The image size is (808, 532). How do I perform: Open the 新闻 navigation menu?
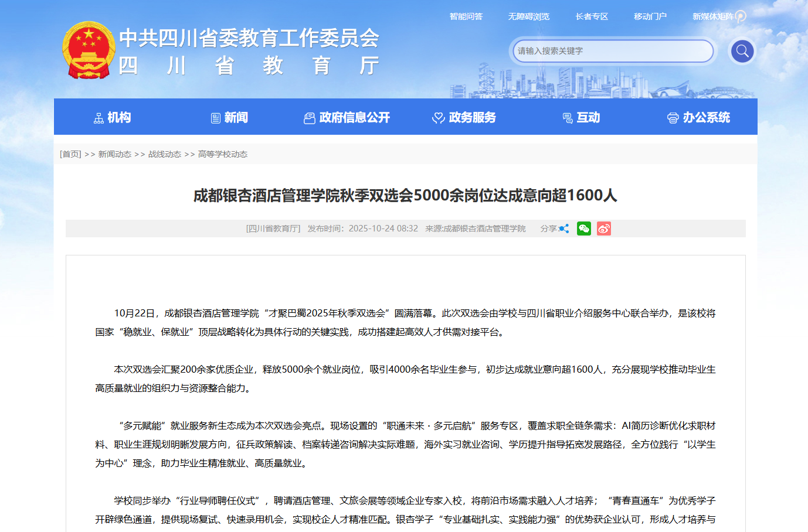tap(229, 117)
